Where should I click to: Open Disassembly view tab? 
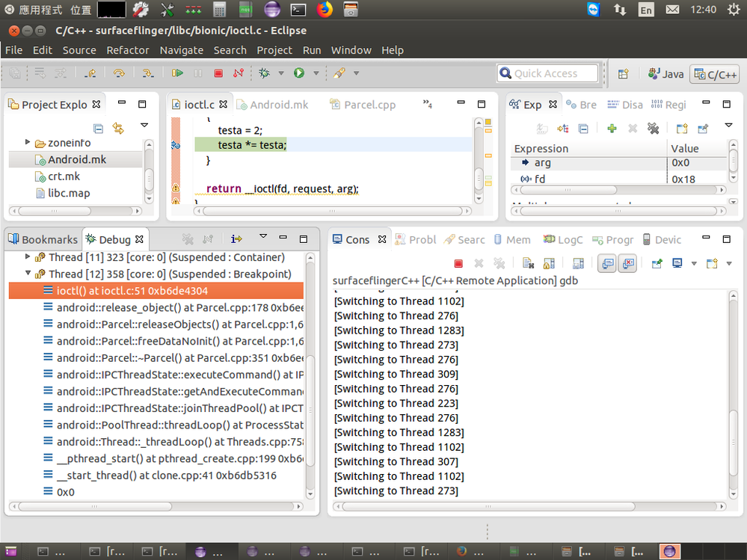click(x=625, y=105)
